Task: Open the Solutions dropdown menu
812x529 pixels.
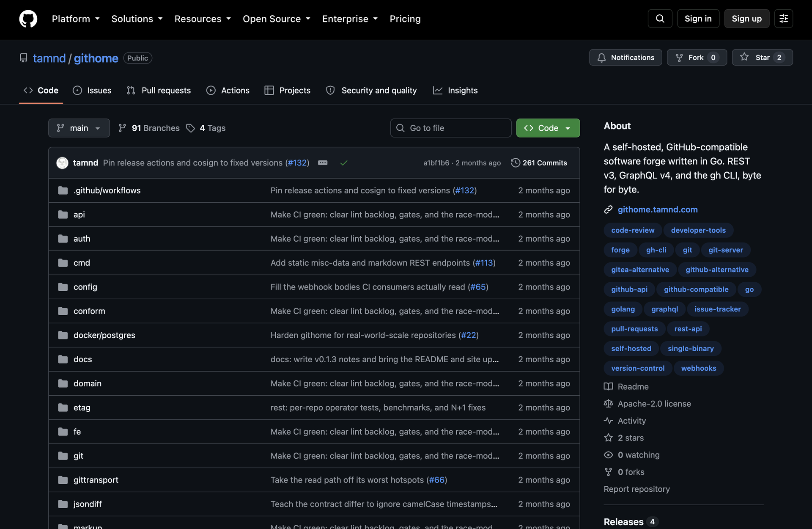Action: pos(137,19)
